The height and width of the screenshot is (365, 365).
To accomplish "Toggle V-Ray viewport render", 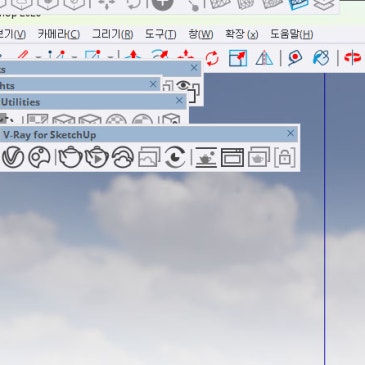I will 206,157.
